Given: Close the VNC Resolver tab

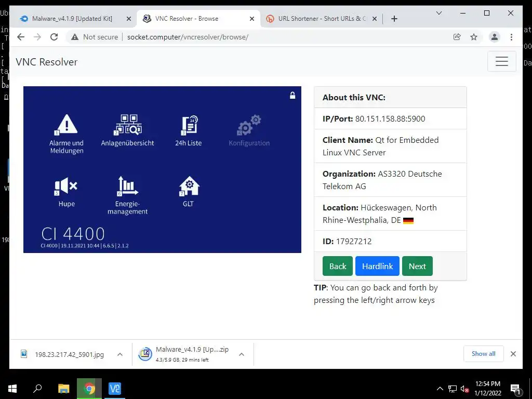Looking at the screenshot, I should (252, 19).
